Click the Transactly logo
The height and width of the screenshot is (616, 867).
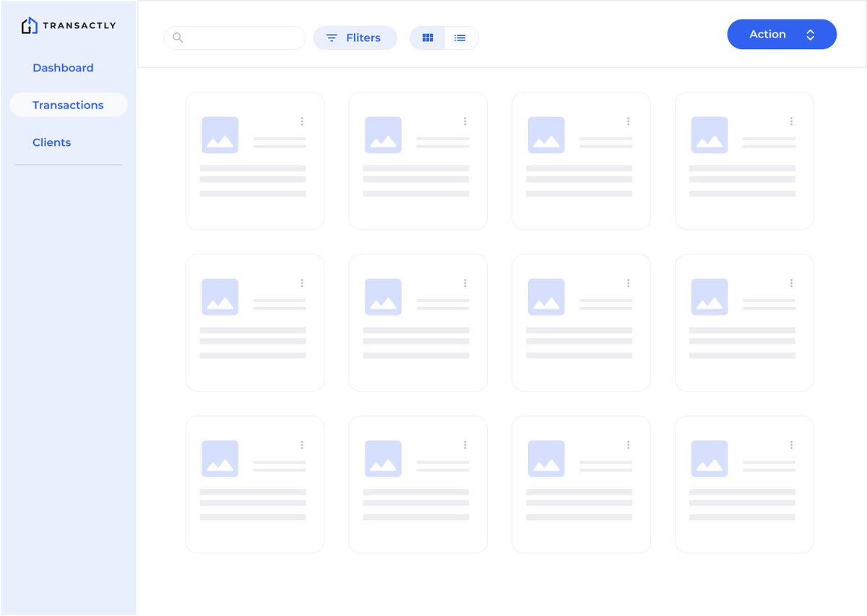click(x=69, y=26)
